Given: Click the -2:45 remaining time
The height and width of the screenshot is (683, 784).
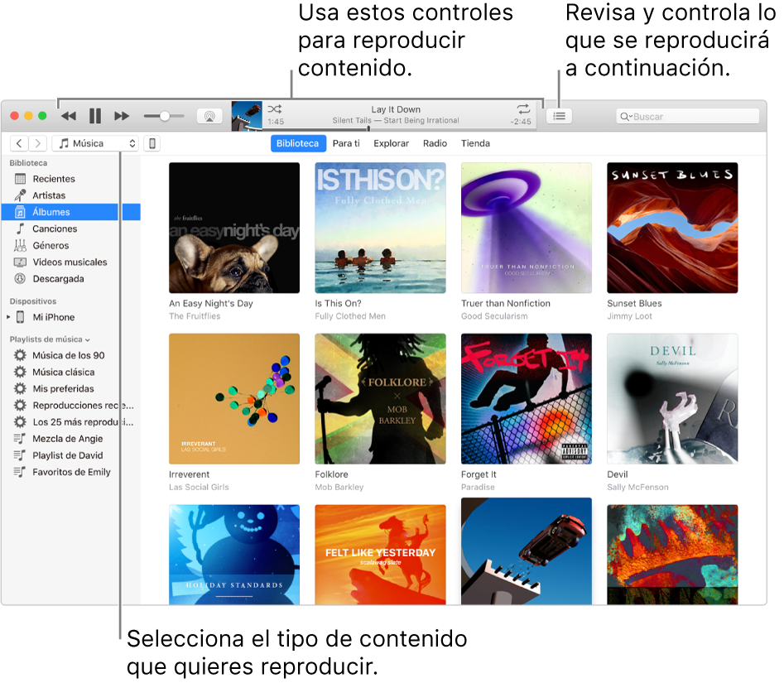Looking at the screenshot, I should tap(521, 122).
